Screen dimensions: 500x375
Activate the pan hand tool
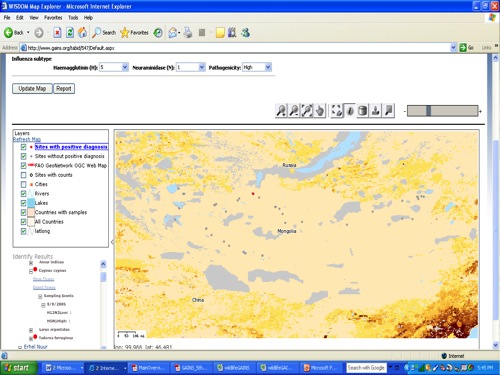point(320,111)
